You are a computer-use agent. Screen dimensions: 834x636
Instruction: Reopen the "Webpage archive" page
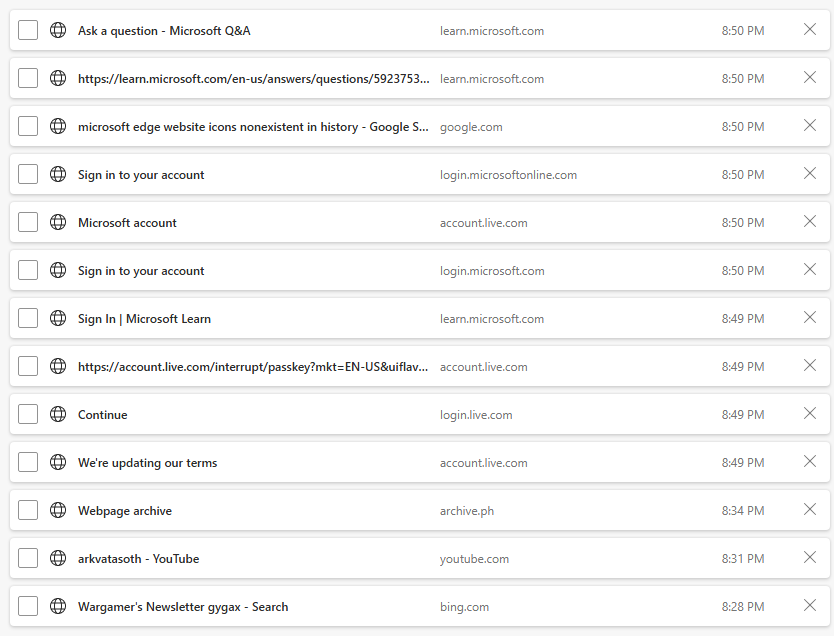click(124, 511)
